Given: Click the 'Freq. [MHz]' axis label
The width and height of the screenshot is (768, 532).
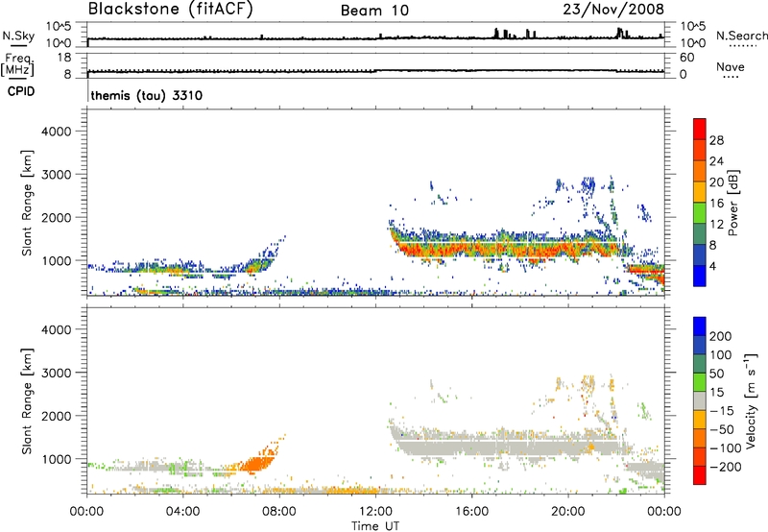Looking at the screenshot, I should (18, 64).
